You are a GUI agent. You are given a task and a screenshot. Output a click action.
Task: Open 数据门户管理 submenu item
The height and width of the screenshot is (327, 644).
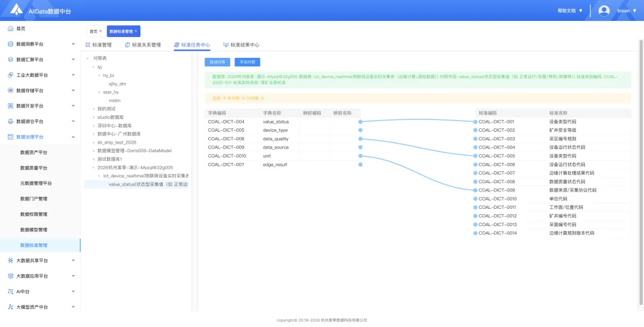[33, 199]
